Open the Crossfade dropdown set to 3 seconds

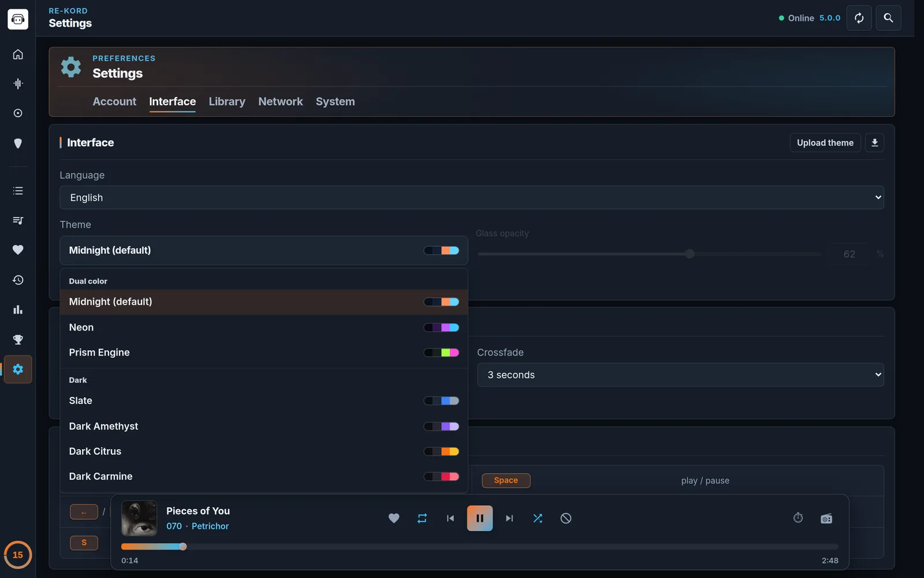point(680,375)
